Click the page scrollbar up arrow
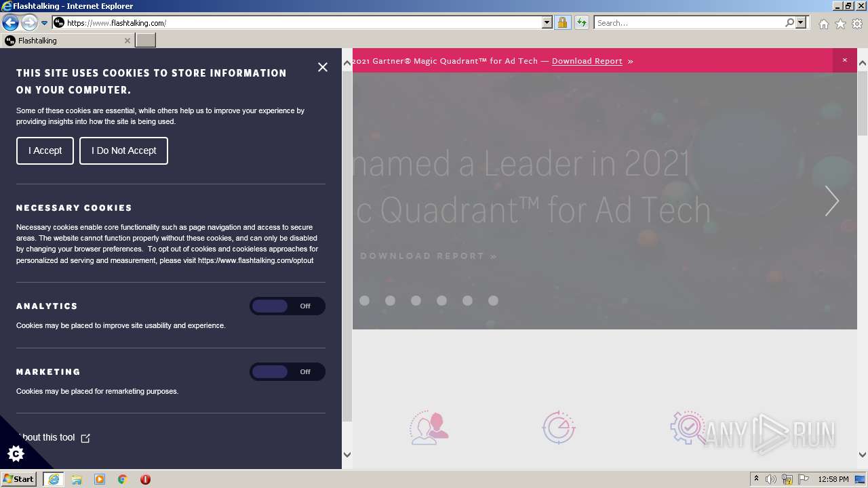This screenshot has width=868, height=488. coord(863,63)
